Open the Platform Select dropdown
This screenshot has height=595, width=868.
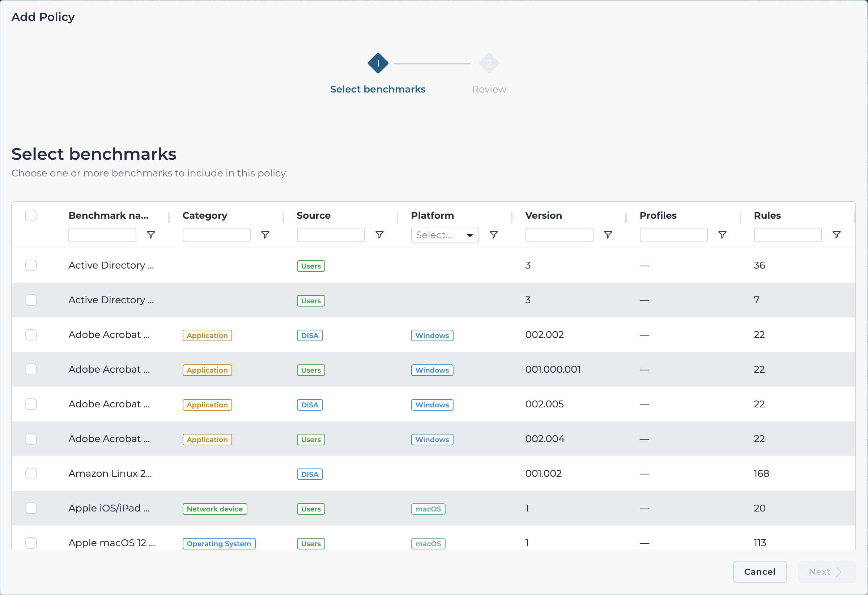pos(445,235)
